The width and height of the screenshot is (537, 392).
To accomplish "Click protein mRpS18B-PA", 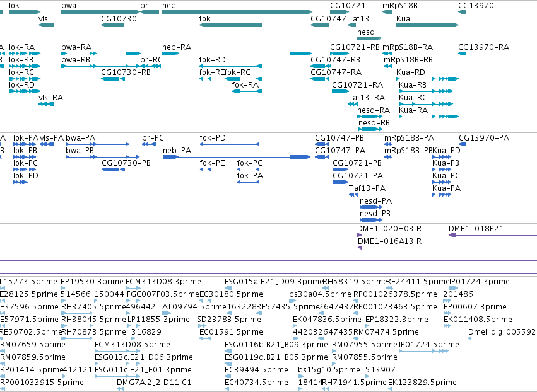I will click(x=410, y=138).
